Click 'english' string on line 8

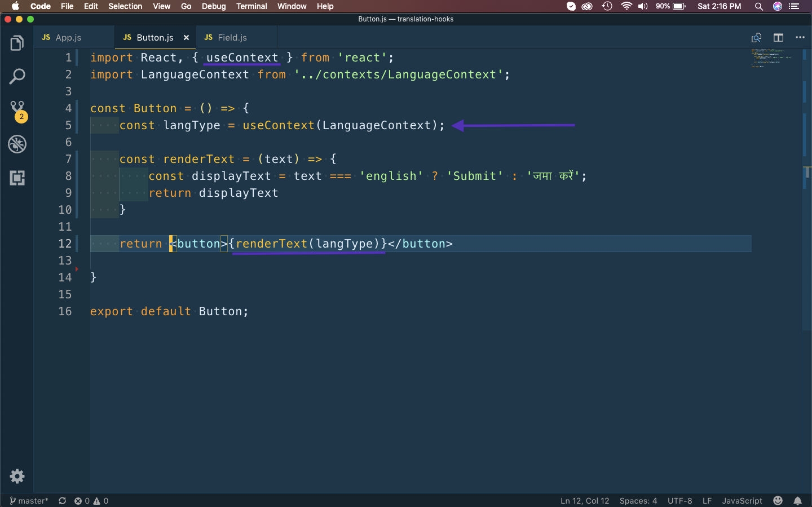click(x=391, y=176)
